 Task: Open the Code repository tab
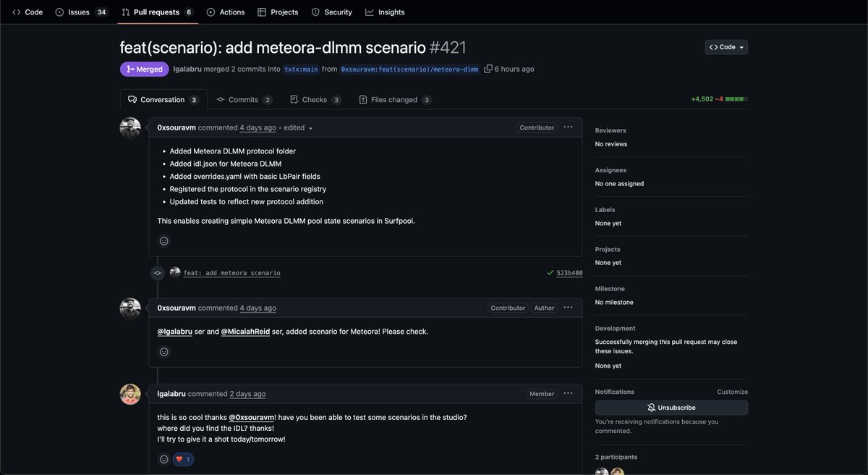tap(27, 12)
